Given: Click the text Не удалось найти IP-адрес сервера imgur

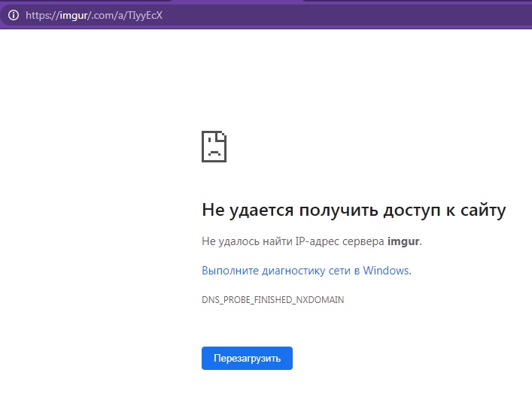Looking at the screenshot, I should (x=312, y=241).
